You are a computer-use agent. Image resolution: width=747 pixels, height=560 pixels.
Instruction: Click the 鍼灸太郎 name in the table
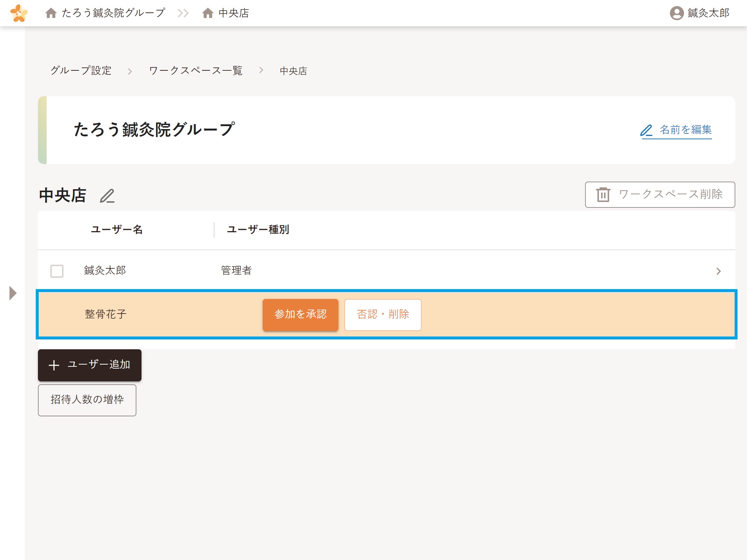pyautogui.click(x=105, y=271)
